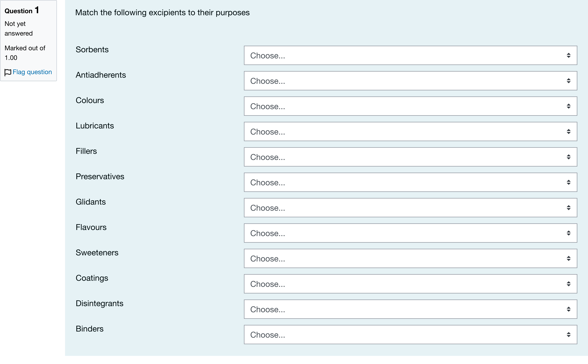Click the 'Question 1' heading
Screen dimensions: 588x364
(x=22, y=10)
